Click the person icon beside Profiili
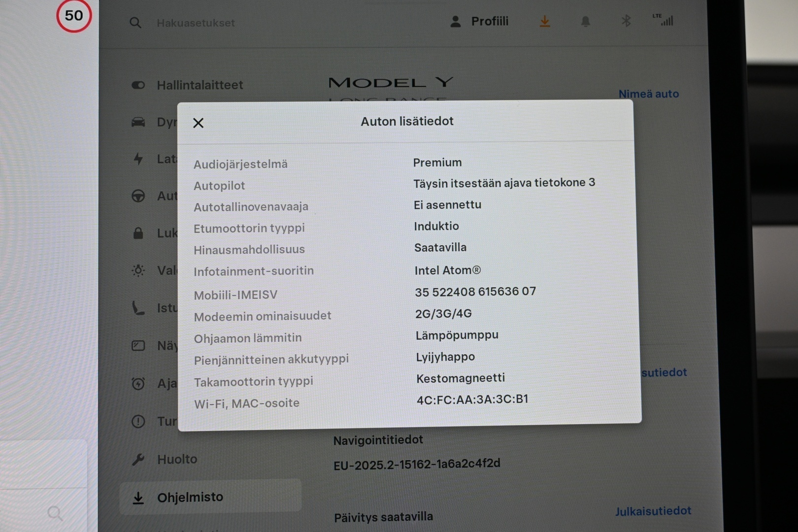798x532 pixels. point(456,21)
